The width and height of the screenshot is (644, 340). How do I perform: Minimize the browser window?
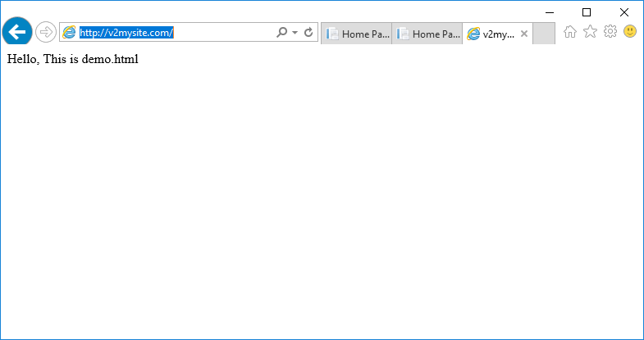[550, 12]
